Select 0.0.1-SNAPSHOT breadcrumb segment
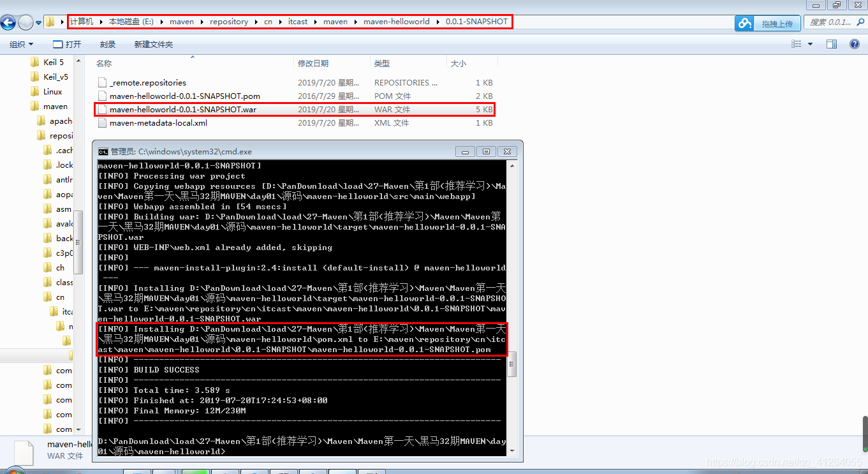This screenshot has width=868, height=474. 476,22
